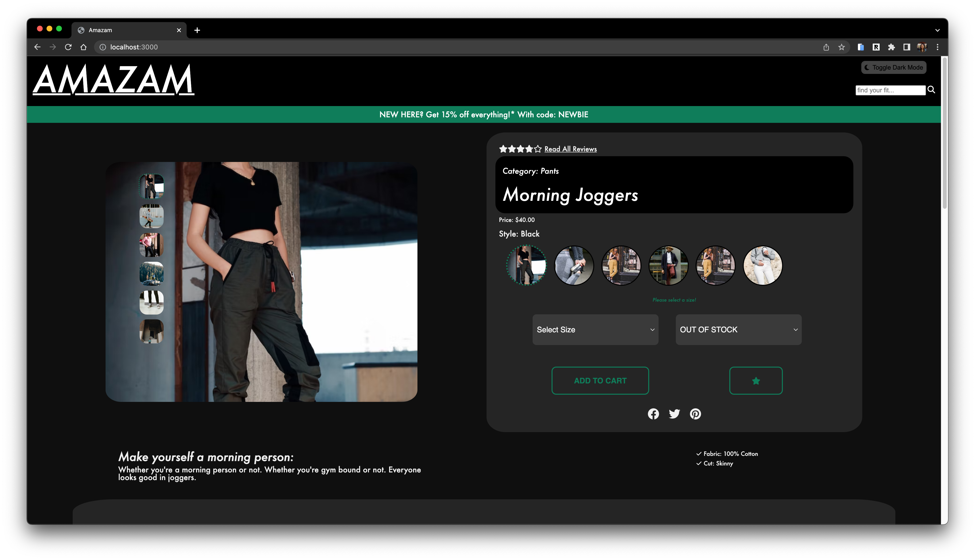
Task: Select last gallery thumbnail
Action: (151, 331)
